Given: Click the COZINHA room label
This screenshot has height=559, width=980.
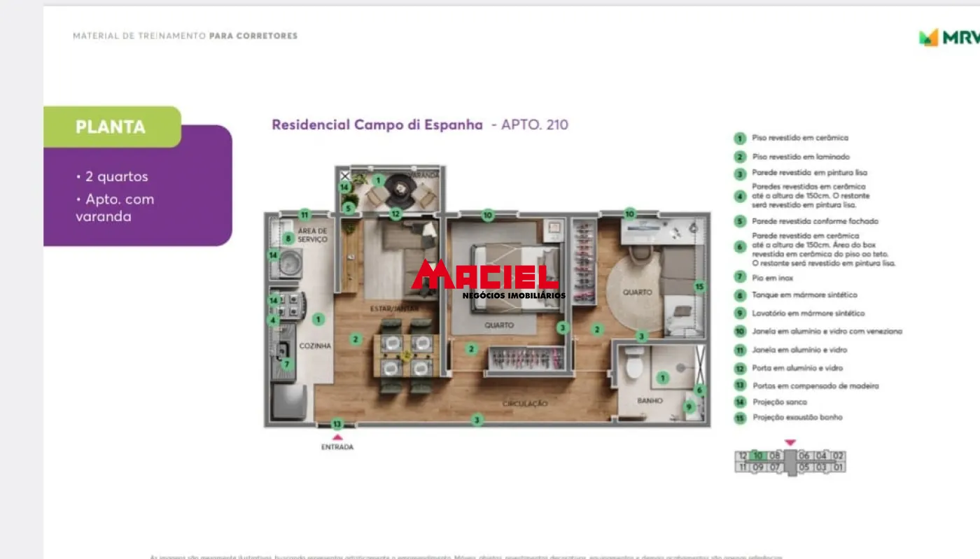Looking at the screenshot, I should click(314, 346).
